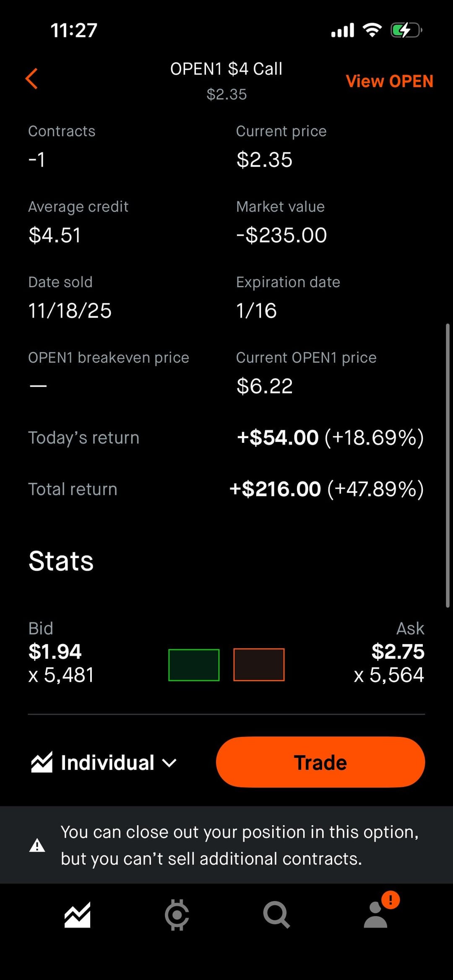This screenshot has height=980, width=453.
Task: Tap the page scrollbar on the right
Action: (448, 465)
